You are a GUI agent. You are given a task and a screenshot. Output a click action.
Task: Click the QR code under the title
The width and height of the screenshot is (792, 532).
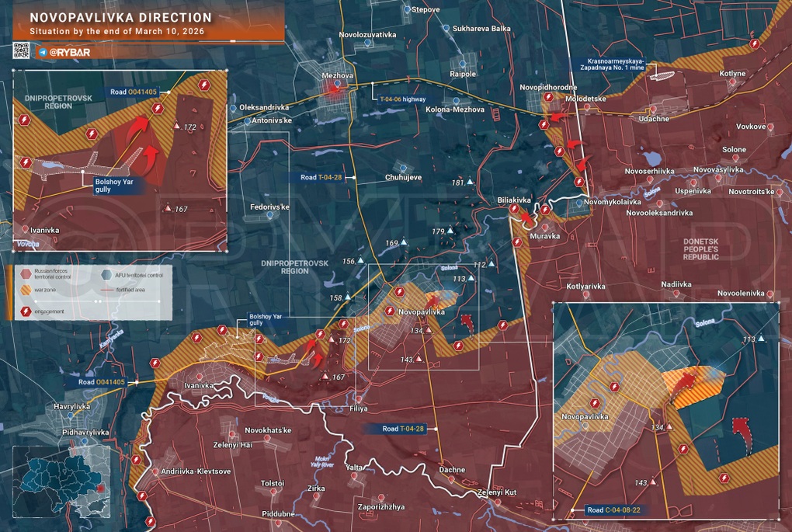pyautogui.click(x=22, y=51)
